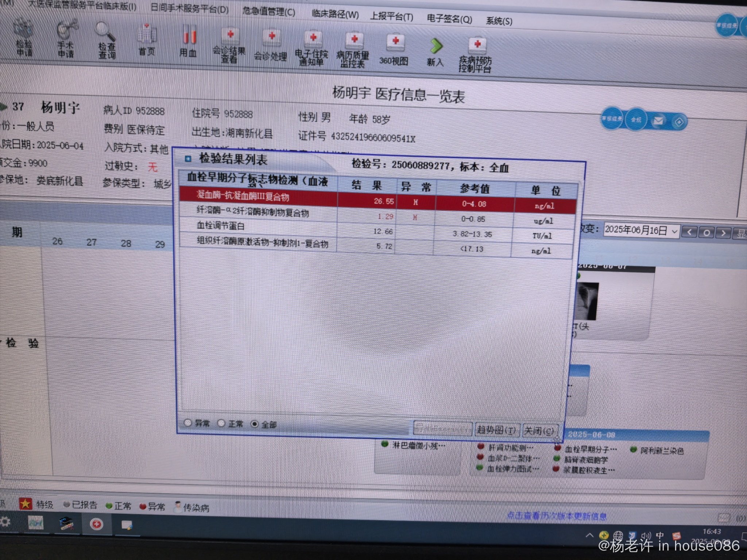Screen dimensions: 747x560
Task: Select 凝血酶-抗凝血酶III复合物 result row
Action: click(x=377, y=200)
